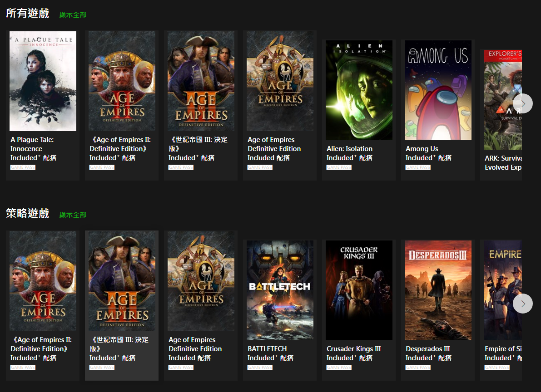Choose Age of Empires II cover in 所有遊戲 row
541x392 pixels.
pyautogui.click(x=122, y=81)
